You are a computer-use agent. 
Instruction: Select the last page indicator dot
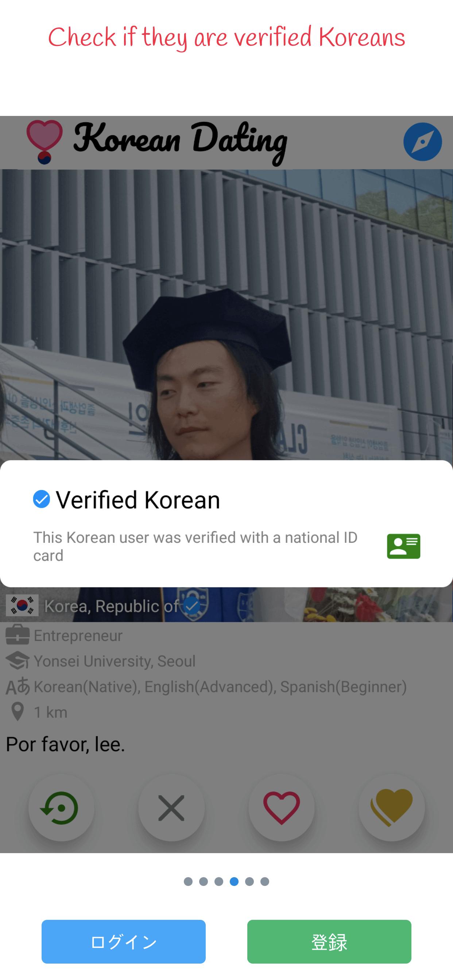265,882
